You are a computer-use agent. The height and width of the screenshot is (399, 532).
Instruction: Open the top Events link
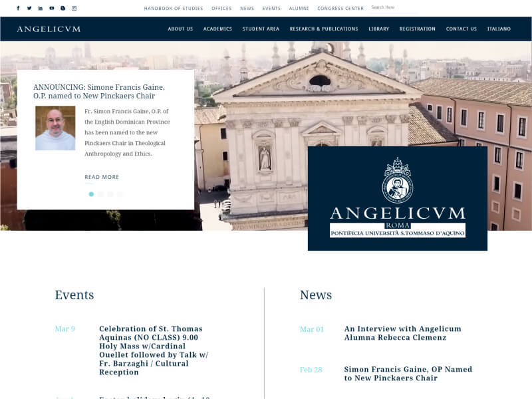pos(271,8)
